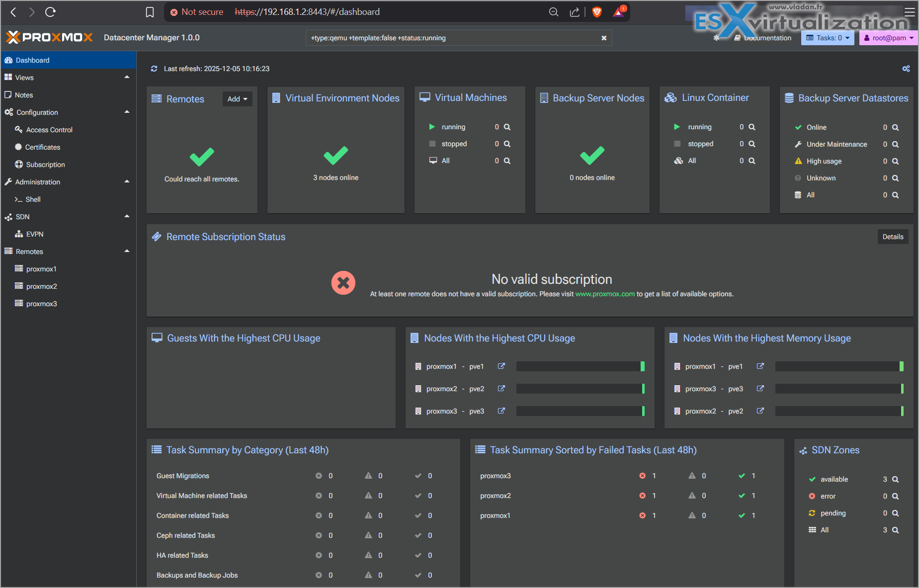Open dashboard settings gears icon at top right
This screenshot has width=919, height=588.
point(906,69)
